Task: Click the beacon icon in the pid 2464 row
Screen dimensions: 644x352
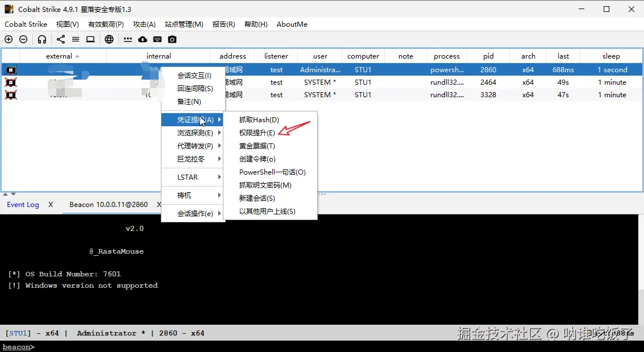Action: point(11,82)
